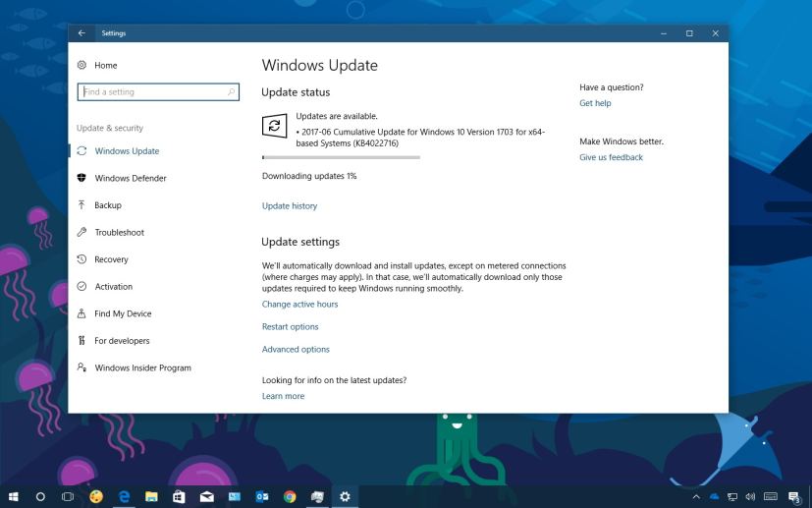The height and width of the screenshot is (508, 812).
Task: Open the touch keyboard tray icon
Action: click(771, 496)
